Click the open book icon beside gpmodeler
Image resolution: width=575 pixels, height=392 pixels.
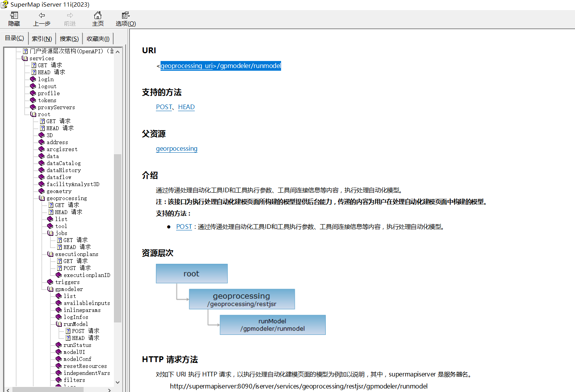[51, 289]
